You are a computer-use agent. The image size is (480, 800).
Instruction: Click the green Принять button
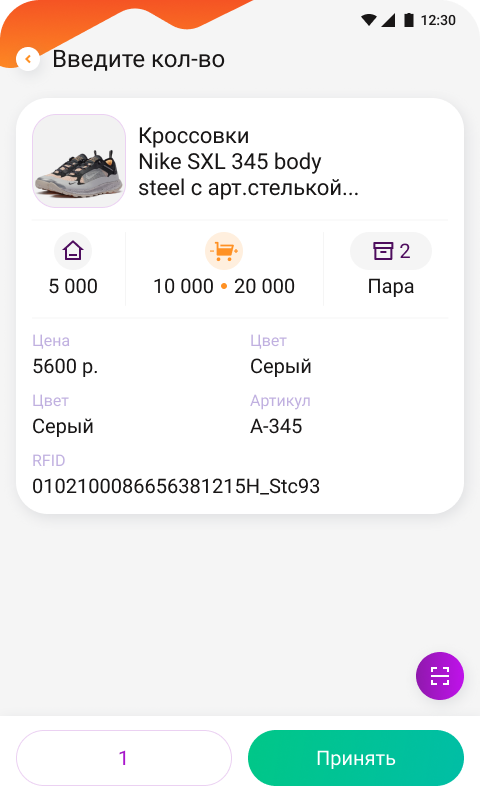[x=356, y=758]
